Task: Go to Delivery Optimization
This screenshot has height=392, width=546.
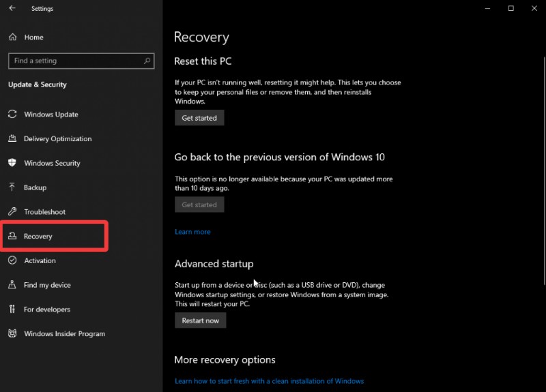Action: [58, 139]
